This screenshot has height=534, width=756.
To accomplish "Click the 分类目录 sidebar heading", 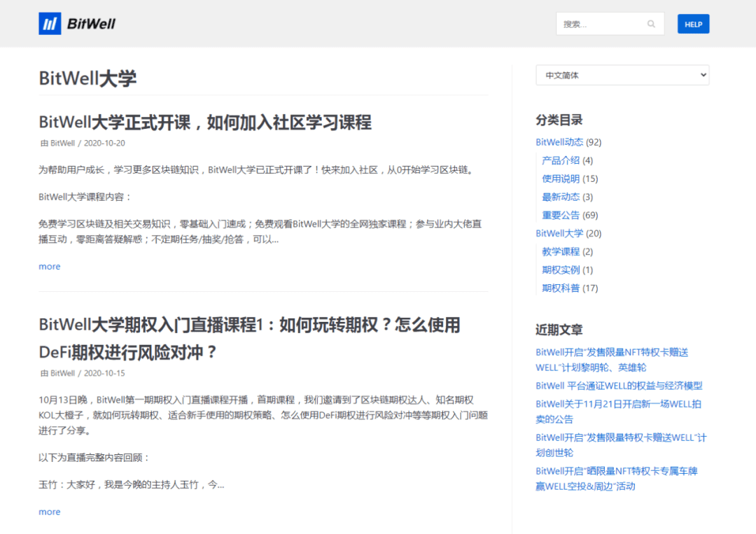I will [559, 120].
